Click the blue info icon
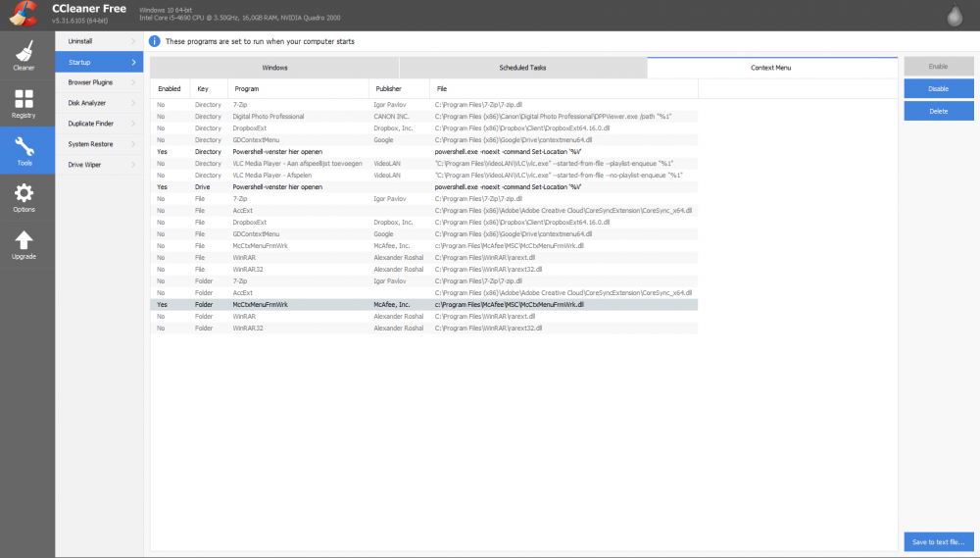This screenshot has height=558, width=980. pos(155,41)
